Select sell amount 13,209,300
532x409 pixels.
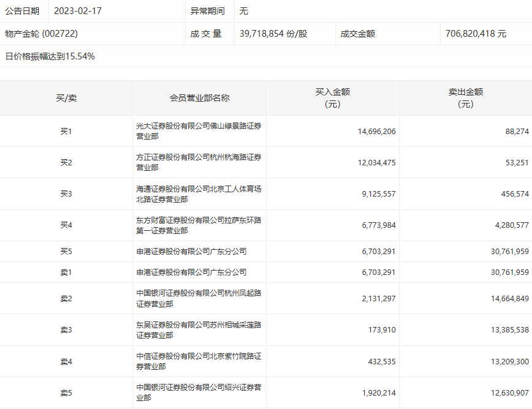[x=510, y=362]
